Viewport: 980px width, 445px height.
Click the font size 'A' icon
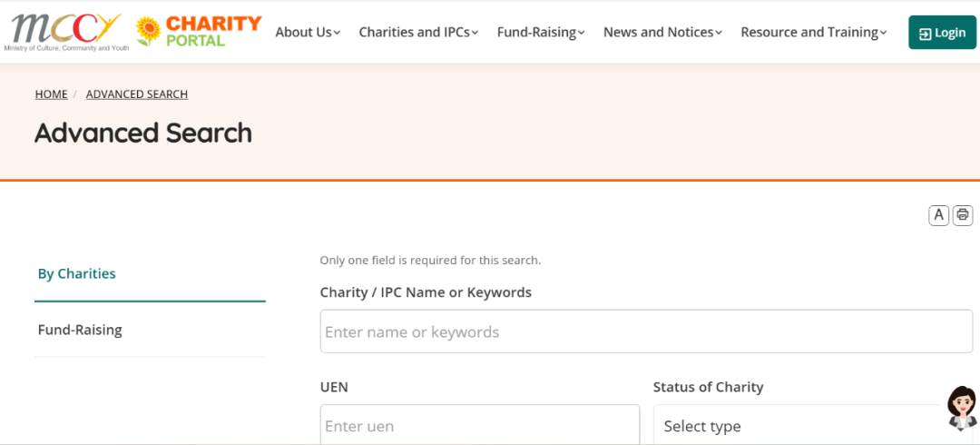[938, 215]
